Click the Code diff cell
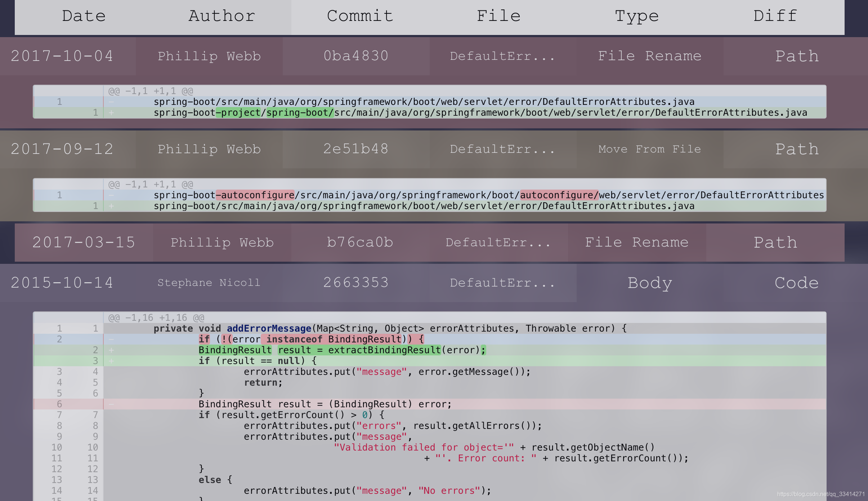This screenshot has height=501, width=868. click(x=797, y=283)
